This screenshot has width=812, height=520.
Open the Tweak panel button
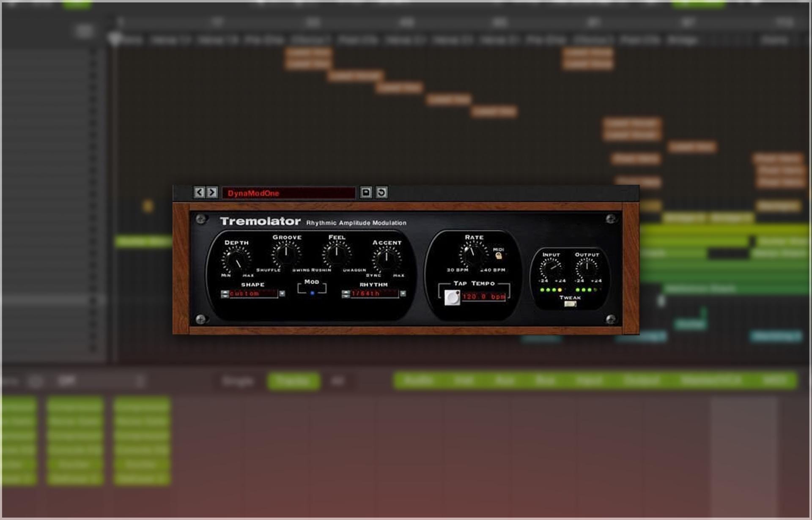[570, 304]
